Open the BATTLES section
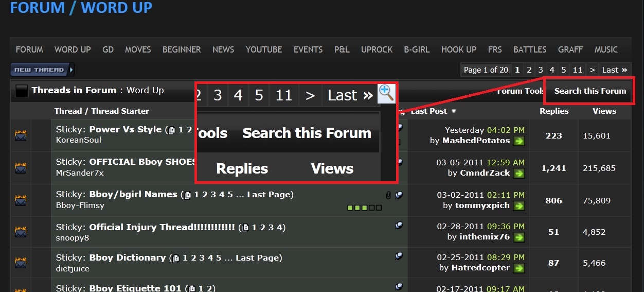This screenshot has width=644, height=292. [530, 49]
